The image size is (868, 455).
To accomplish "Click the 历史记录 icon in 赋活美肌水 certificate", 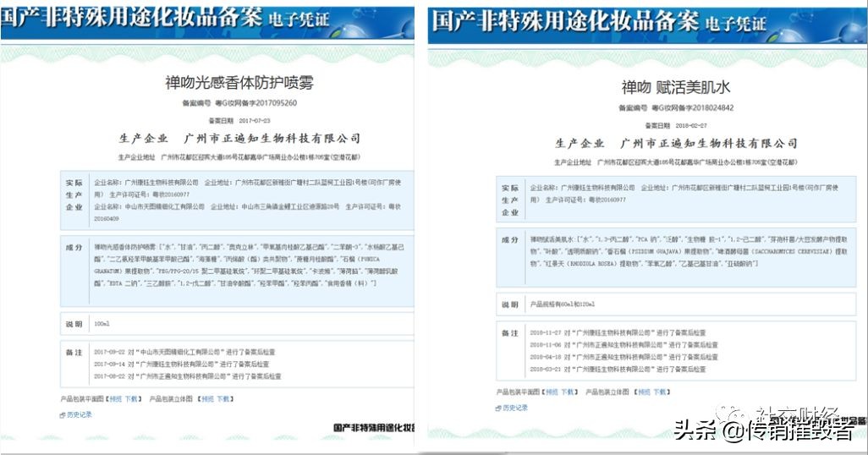I will [499, 408].
